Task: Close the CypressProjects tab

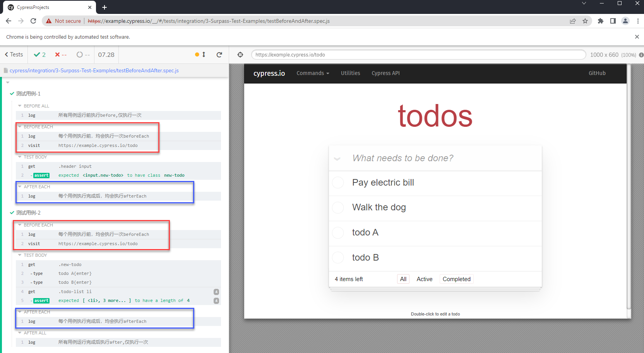Action: click(x=90, y=7)
